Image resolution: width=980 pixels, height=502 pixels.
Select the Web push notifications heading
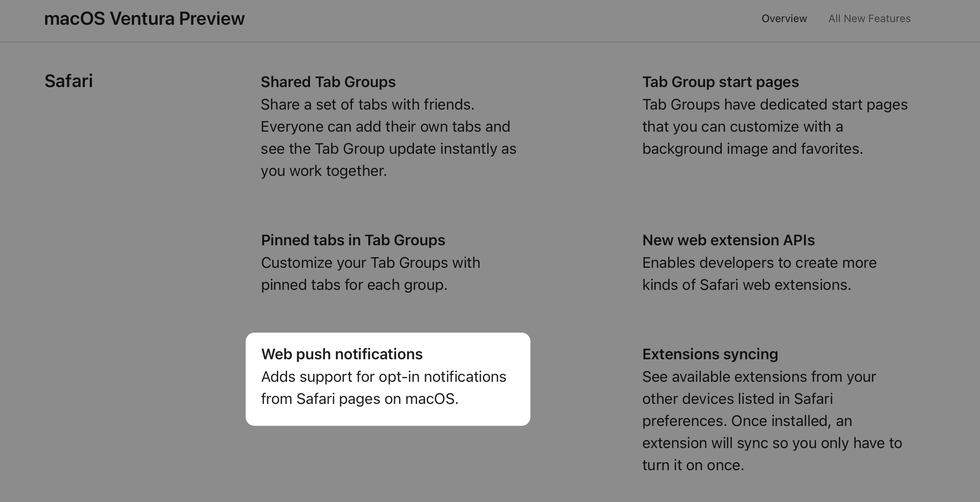[x=342, y=354]
